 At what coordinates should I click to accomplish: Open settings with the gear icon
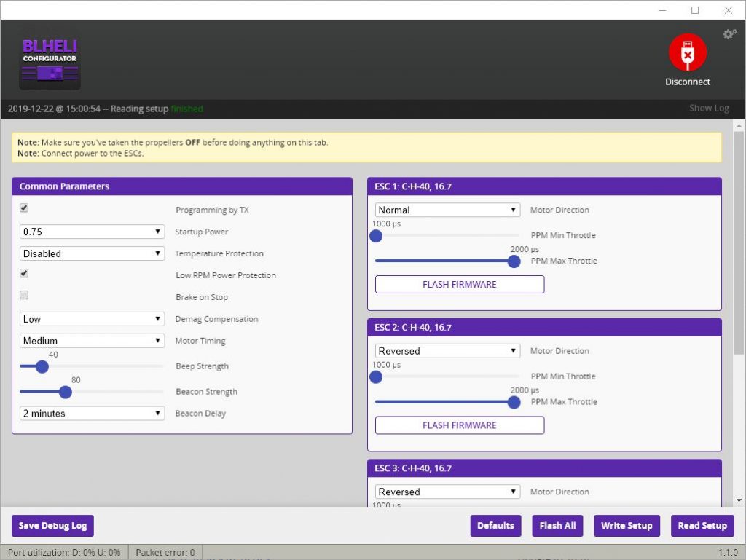pyautogui.click(x=729, y=33)
